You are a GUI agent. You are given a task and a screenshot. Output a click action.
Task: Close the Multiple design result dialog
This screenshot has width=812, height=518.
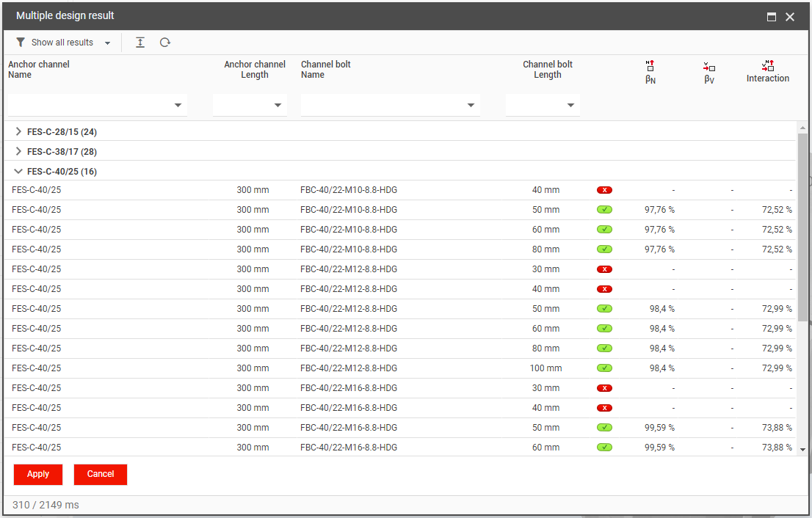(x=790, y=17)
